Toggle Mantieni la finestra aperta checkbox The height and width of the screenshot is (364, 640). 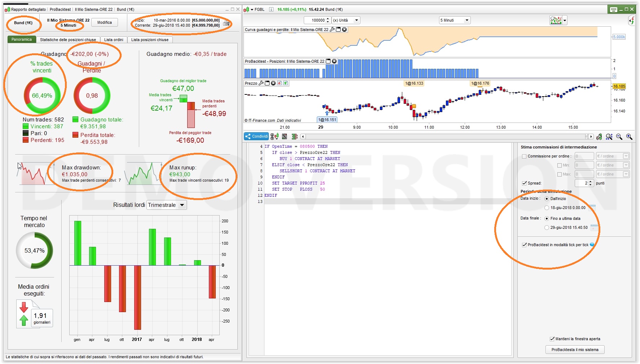(552, 339)
